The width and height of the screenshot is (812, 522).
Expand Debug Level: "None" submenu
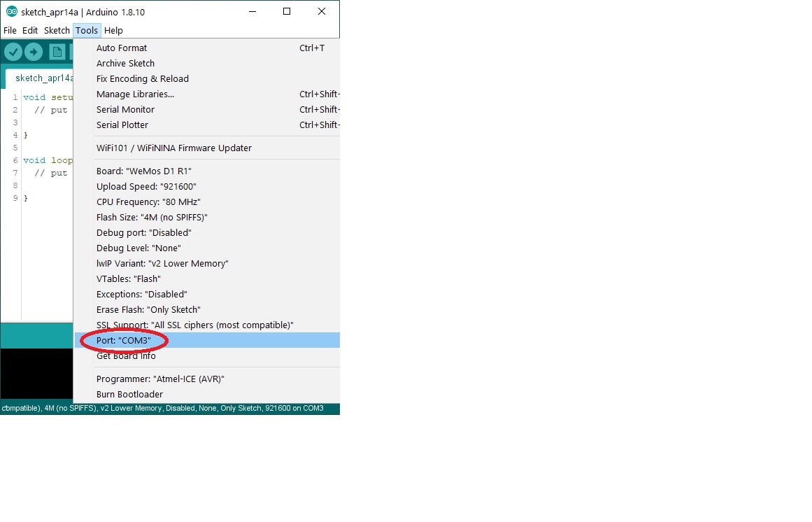207,248
